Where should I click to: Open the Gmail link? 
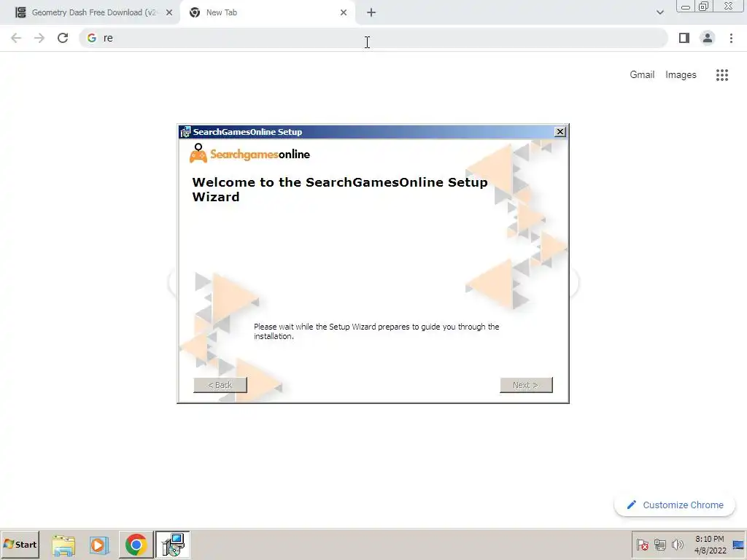coord(642,75)
